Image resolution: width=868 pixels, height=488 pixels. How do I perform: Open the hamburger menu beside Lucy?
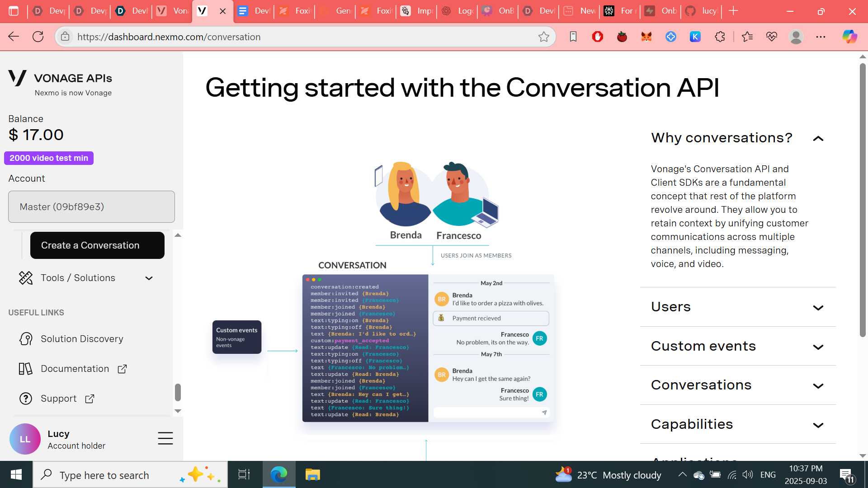click(165, 438)
